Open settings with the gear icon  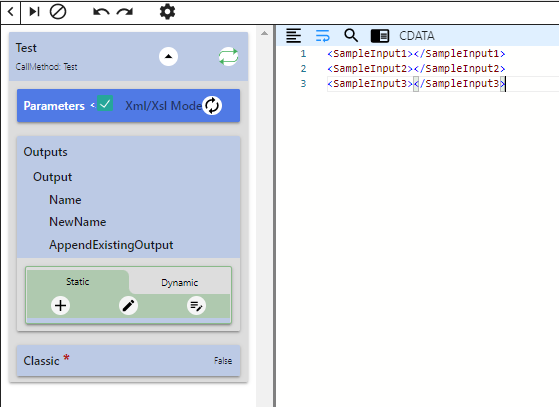pyautogui.click(x=167, y=12)
